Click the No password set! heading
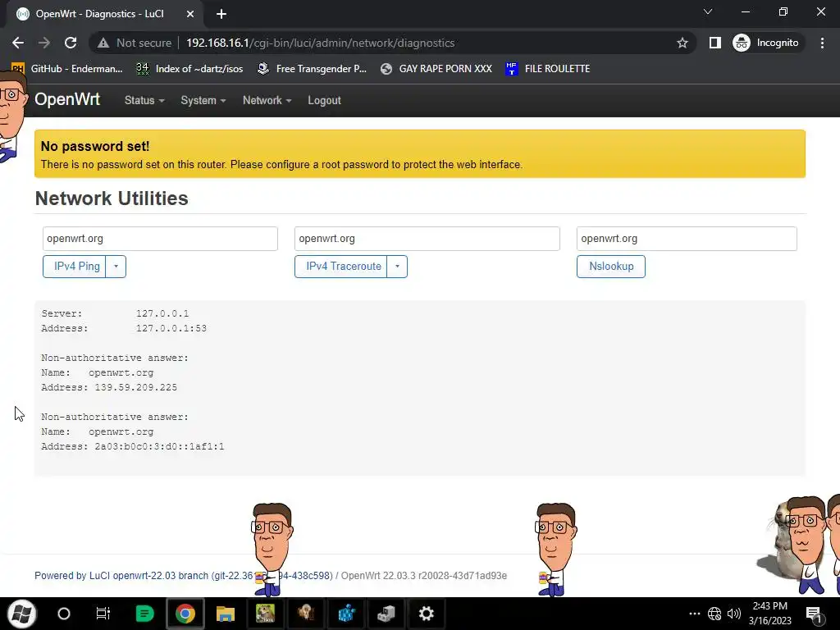The width and height of the screenshot is (840, 630). 95,146
